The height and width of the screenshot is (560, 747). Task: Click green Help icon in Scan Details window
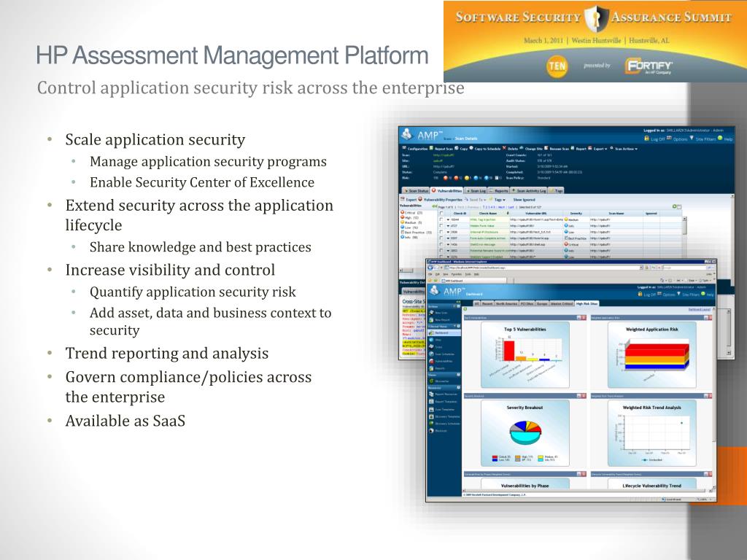point(720,138)
